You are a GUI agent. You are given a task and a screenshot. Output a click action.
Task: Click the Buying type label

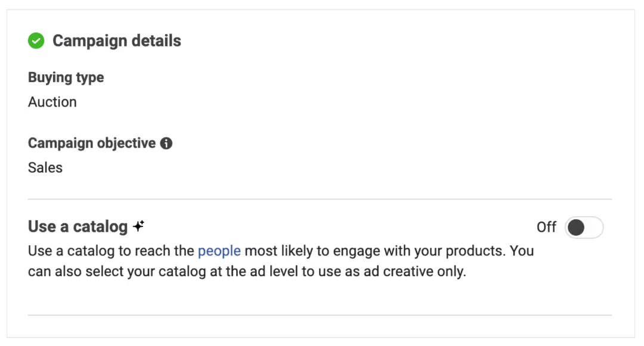tap(66, 77)
